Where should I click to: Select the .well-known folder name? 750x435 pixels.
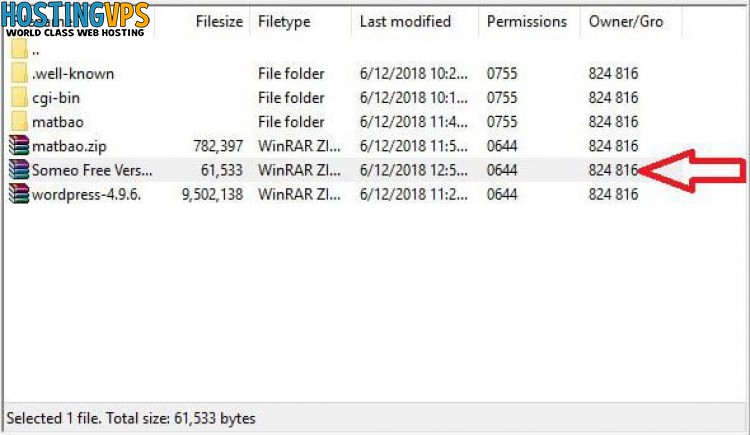tap(73, 74)
